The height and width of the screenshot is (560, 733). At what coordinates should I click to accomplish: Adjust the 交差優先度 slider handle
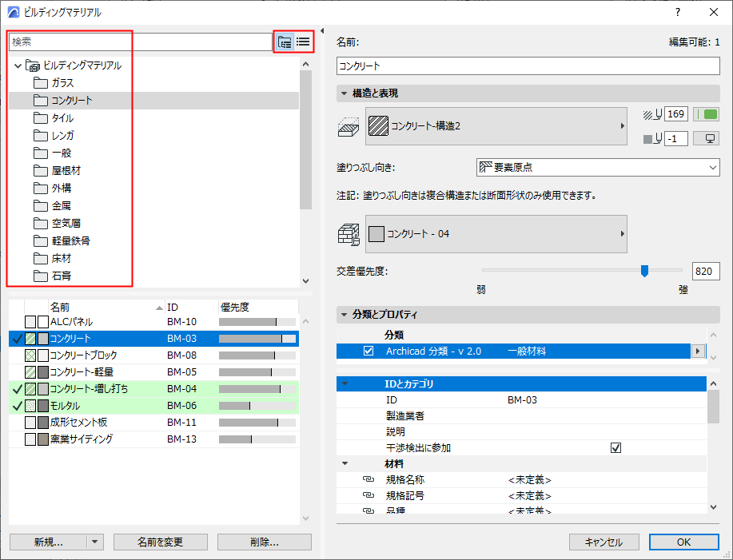[644, 271]
